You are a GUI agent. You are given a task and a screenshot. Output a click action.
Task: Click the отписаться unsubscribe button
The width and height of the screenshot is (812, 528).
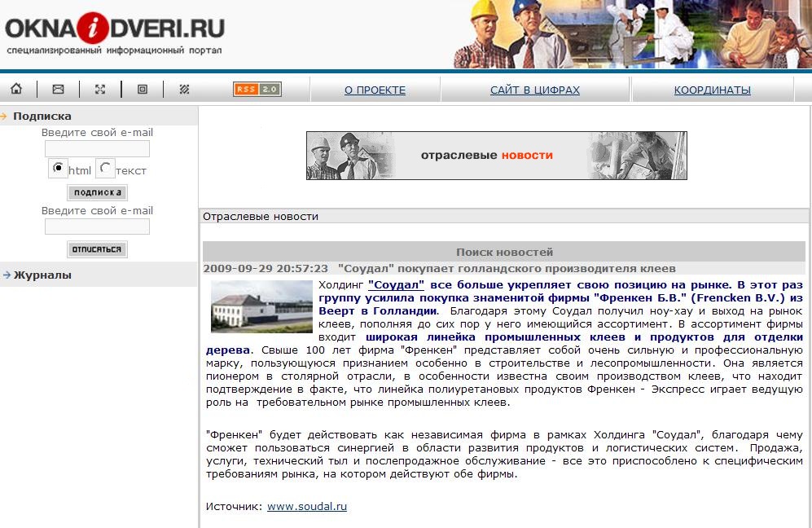pos(97,249)
